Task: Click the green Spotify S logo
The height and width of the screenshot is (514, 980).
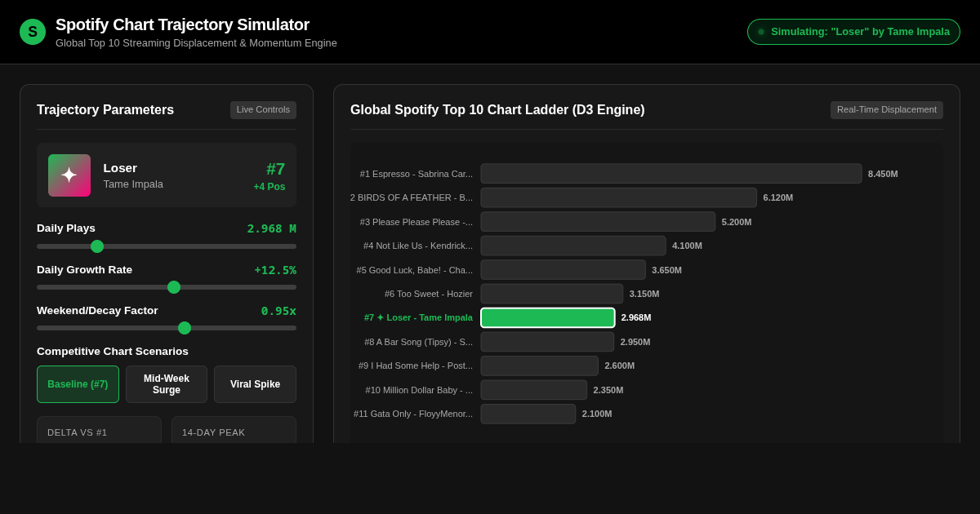Action: pos(33,32)
